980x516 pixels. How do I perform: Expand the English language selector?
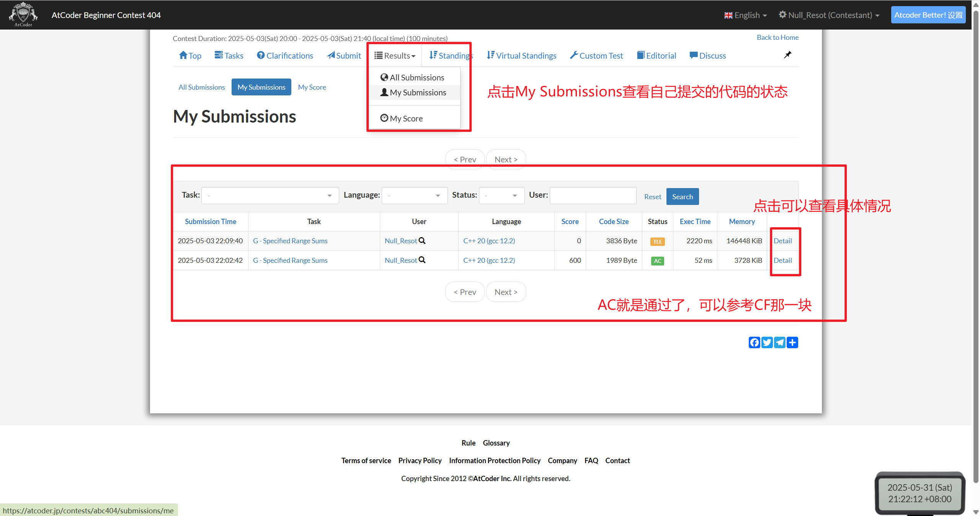coord(744,15)
